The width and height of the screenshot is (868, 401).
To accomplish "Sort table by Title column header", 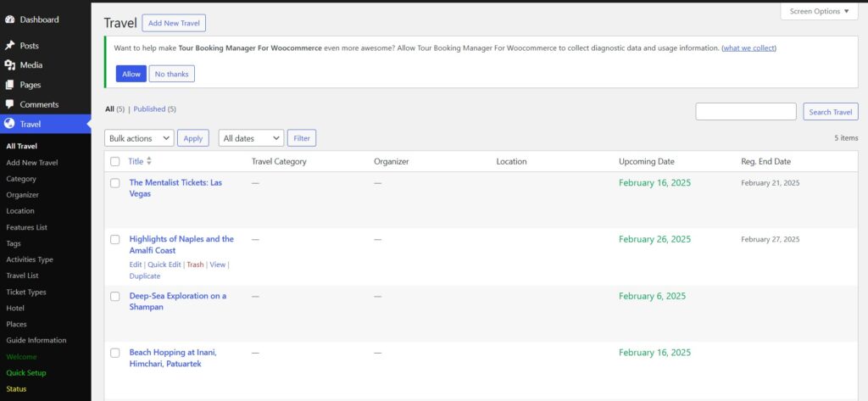I will [x=136, y=161].
